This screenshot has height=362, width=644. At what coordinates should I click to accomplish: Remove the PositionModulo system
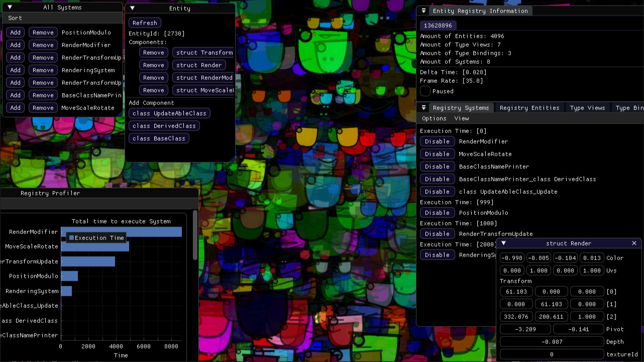tap(43, 32)
